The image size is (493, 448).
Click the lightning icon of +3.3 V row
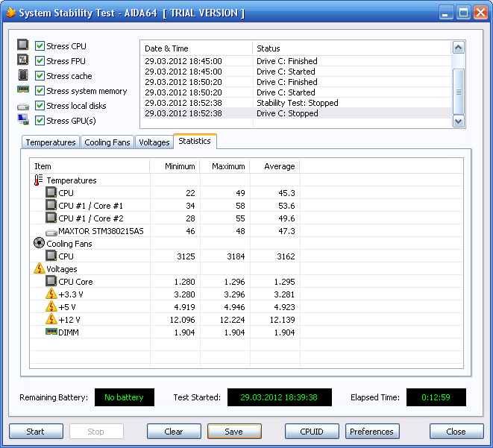(x=51, y=294)
